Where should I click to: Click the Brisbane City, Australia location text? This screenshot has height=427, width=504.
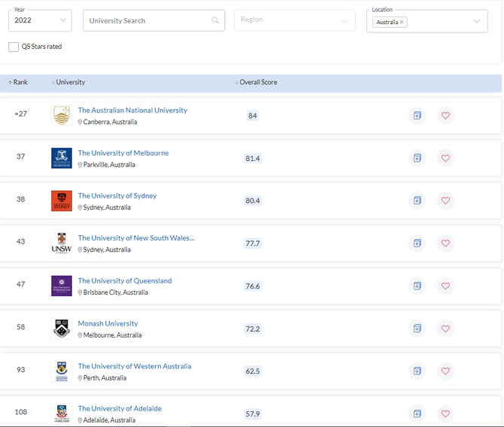(115, 292)
